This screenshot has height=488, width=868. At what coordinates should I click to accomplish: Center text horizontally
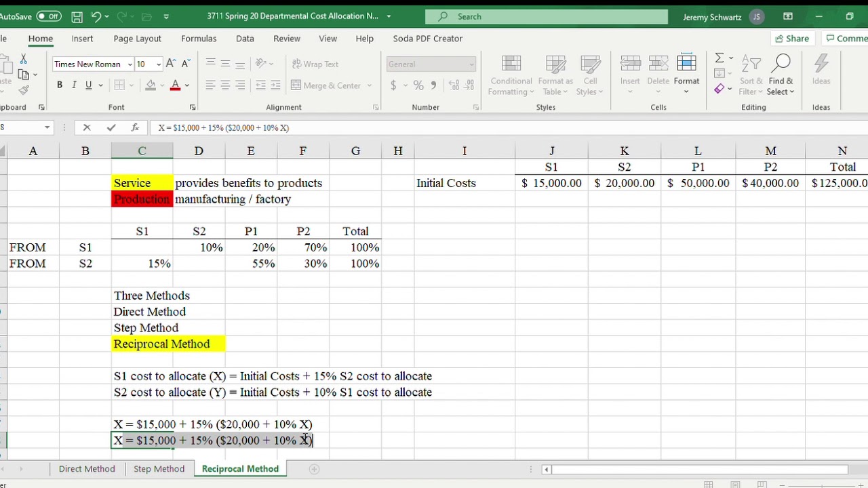tap(225, 85)
